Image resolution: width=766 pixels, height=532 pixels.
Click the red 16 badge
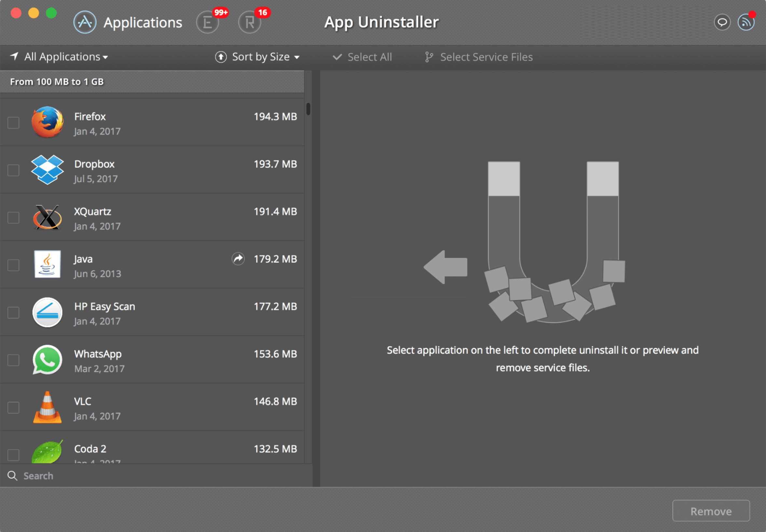263,13
